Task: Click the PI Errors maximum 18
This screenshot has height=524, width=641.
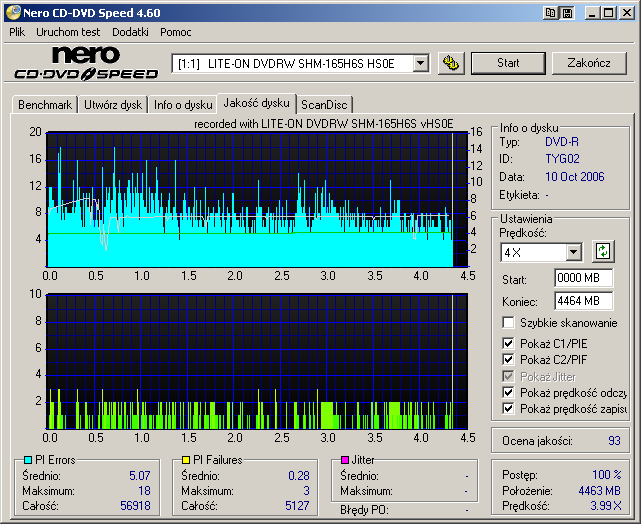Action: pyautogui.click(x=144, y=490)
